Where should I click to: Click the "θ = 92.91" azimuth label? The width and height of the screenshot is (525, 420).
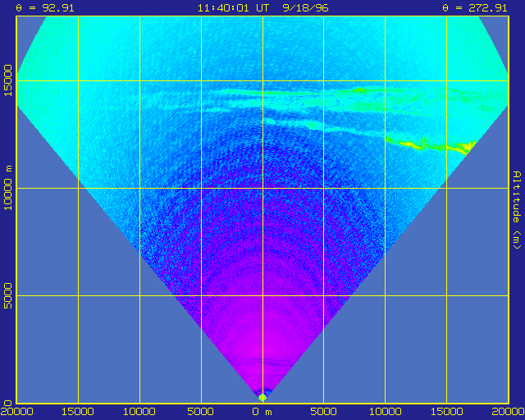coord(45,7)
